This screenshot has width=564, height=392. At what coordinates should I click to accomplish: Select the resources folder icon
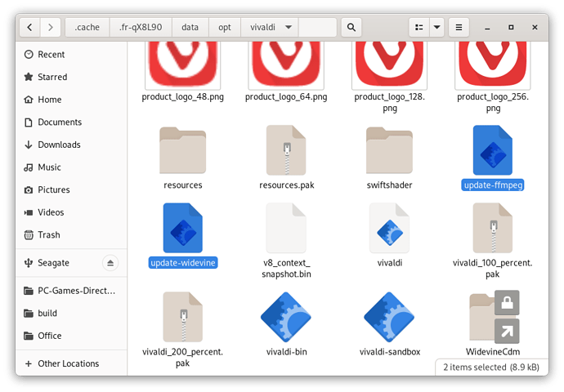click(183, 150)
